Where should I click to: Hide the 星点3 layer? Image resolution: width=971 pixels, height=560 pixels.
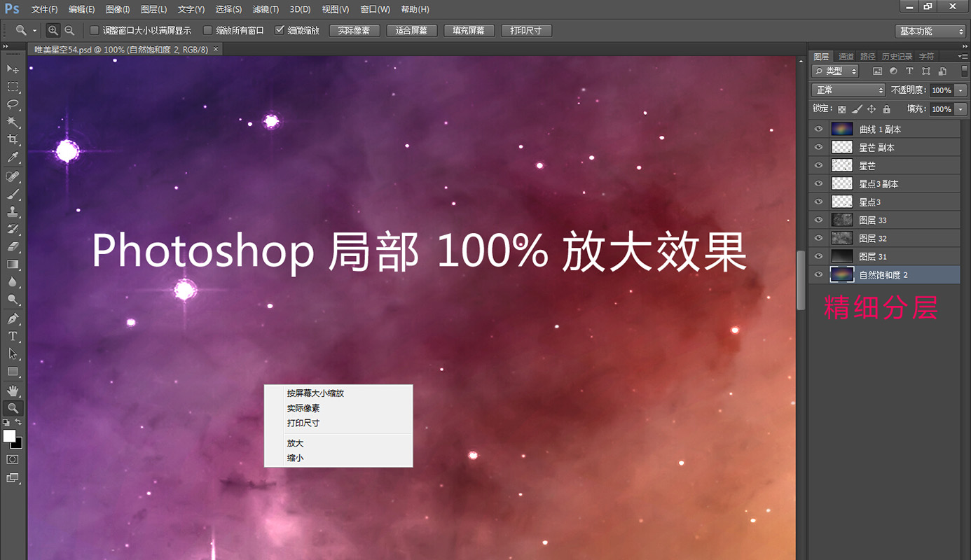click(818, 202)
